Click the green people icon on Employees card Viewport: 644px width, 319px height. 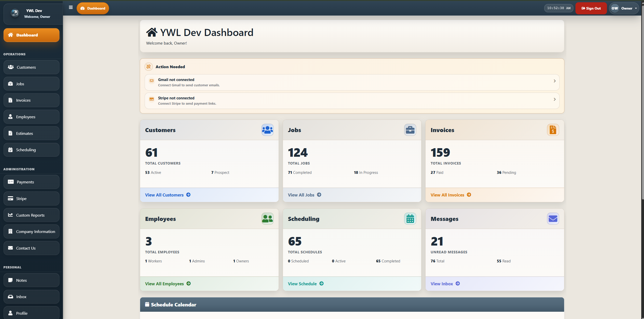click(x=267, y=219)
